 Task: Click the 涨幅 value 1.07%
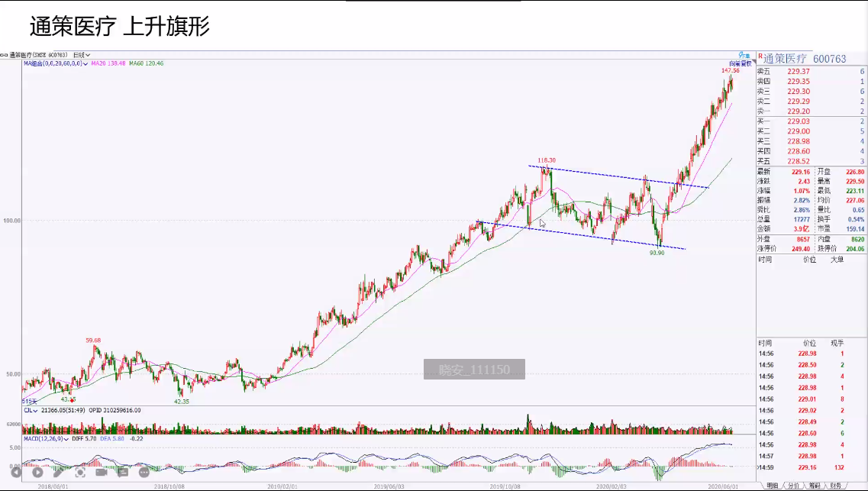click(802, 190)
